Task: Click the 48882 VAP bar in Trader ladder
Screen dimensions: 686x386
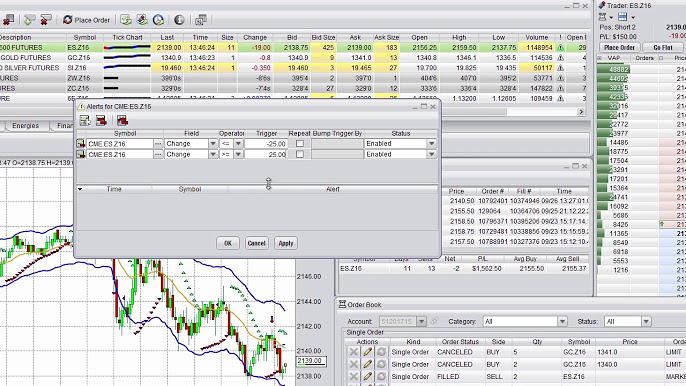Action: click(613, 70)
